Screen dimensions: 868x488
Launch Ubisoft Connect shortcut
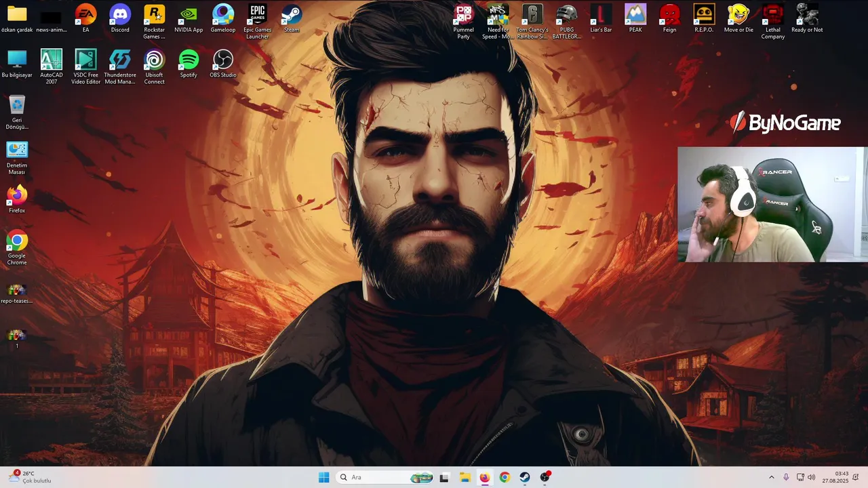click(x=154, y=67)
